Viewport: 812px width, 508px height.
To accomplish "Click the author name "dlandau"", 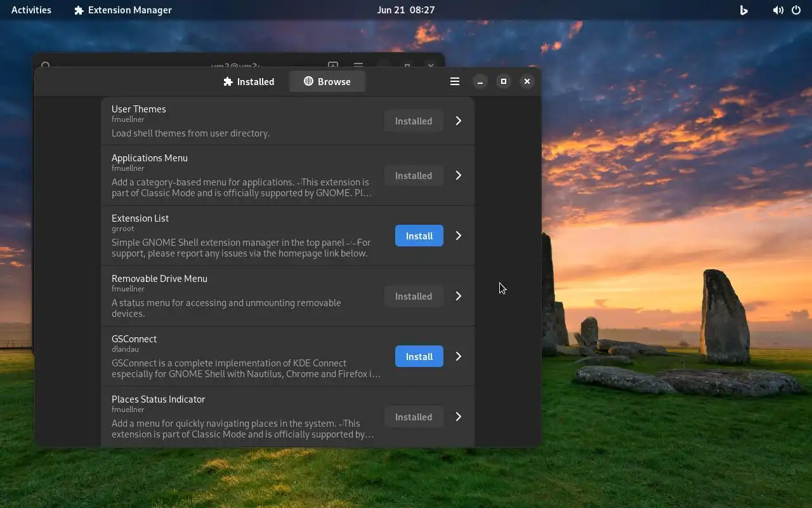I will (125, 349).
